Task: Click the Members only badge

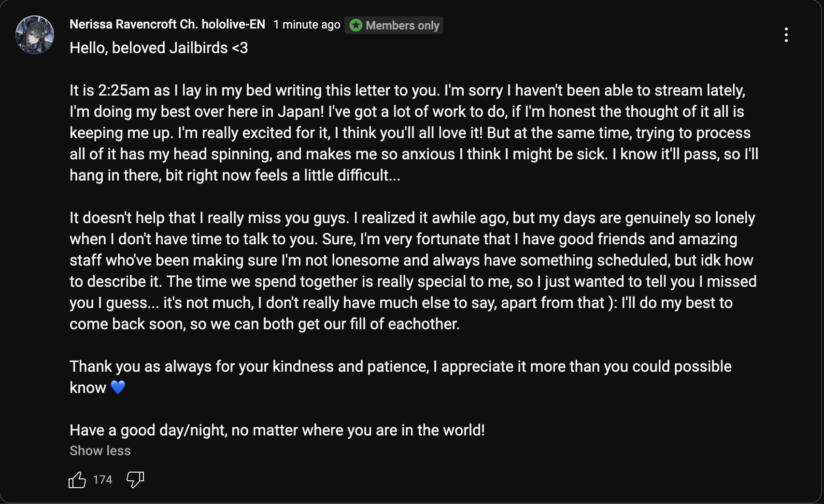Action: [x=394, y=25]
